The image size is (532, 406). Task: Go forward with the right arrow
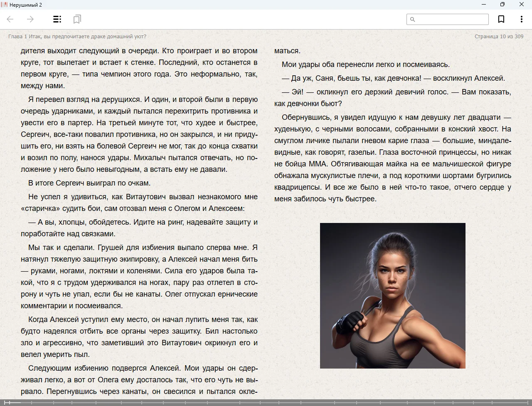click(30, 19)
